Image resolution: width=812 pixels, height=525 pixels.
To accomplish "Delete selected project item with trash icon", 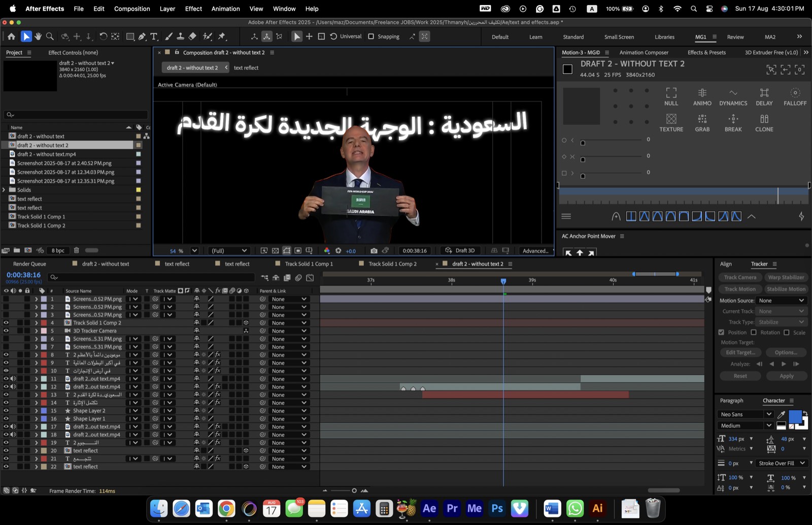I will point(77,250).
